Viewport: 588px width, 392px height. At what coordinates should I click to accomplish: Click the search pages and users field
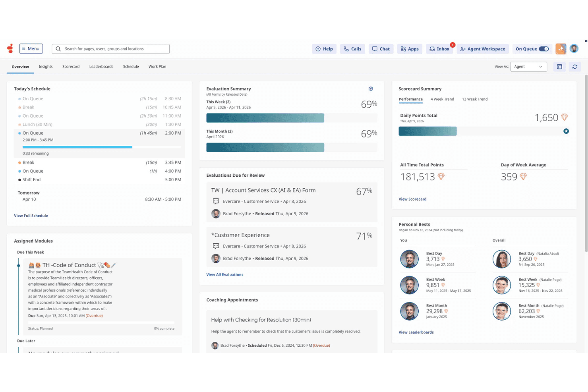[110, 49]
